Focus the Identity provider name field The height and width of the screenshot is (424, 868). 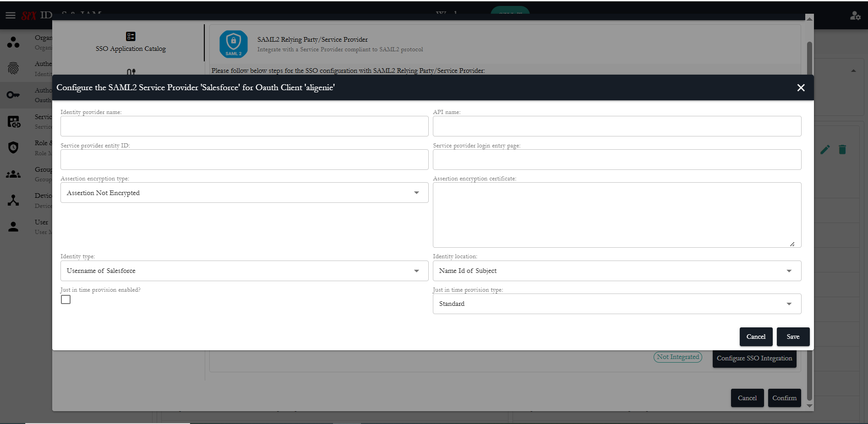tap(245, 126)
